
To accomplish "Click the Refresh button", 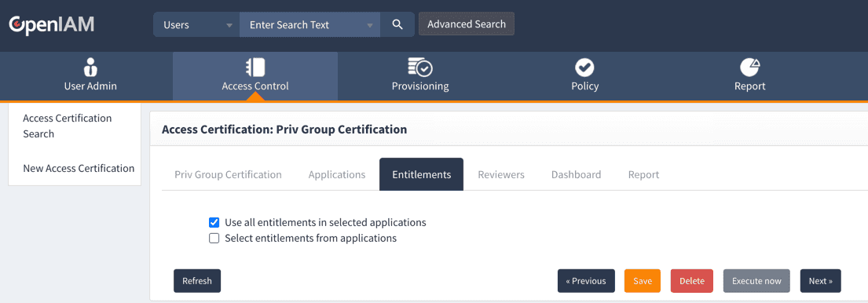I will (197, 281).
